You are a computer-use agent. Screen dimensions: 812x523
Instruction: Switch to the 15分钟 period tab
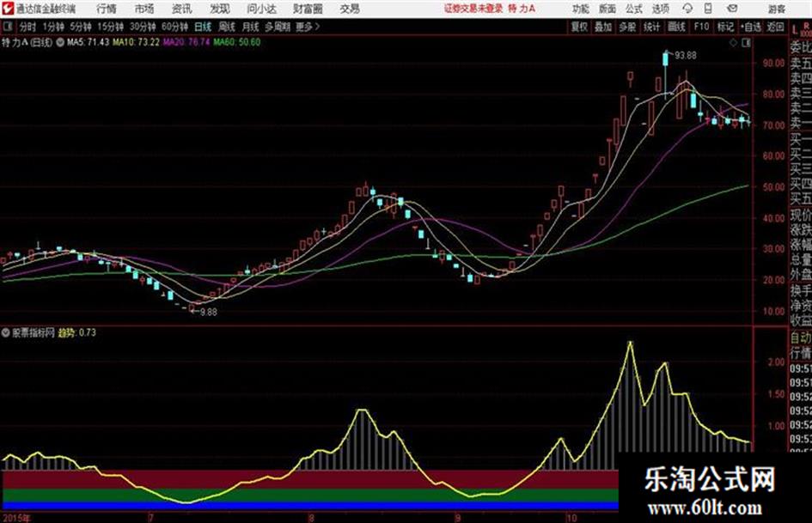[x=110, y=27]
